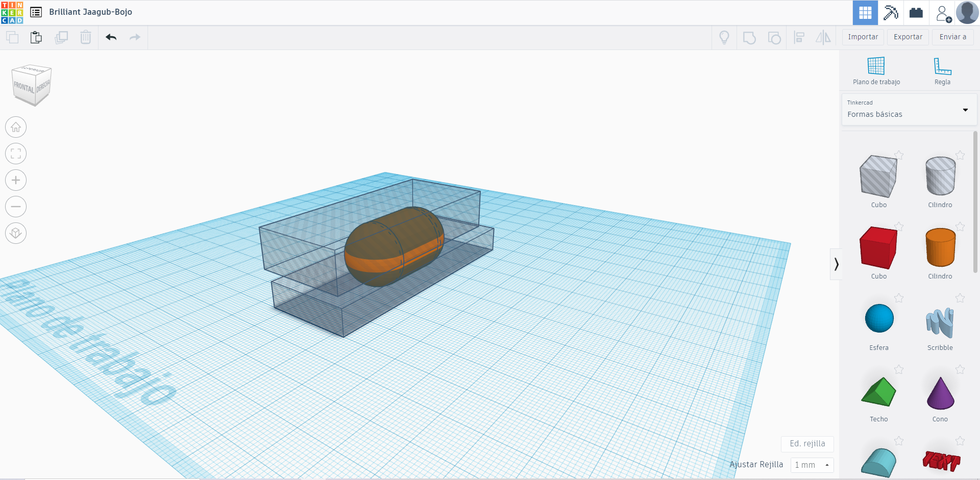This screenshot has width=980, height=480.
Task: Redo the last action
Action: click(135, 37)
